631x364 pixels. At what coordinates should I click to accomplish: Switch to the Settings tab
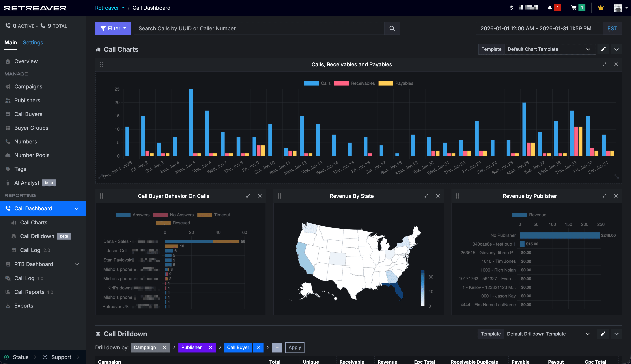pyautogui.click(x=33, y=43)
